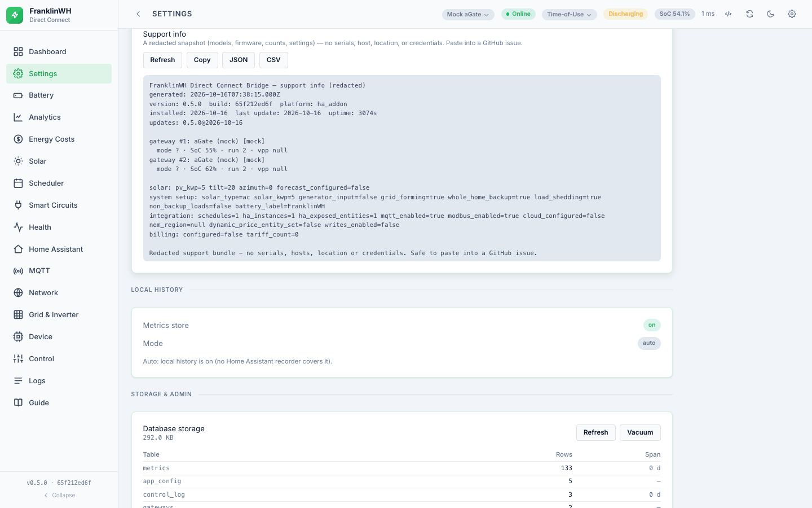Click the MQTT broadcast icon
The height and width of the screenshot is (508, 812).
(18, 271)
